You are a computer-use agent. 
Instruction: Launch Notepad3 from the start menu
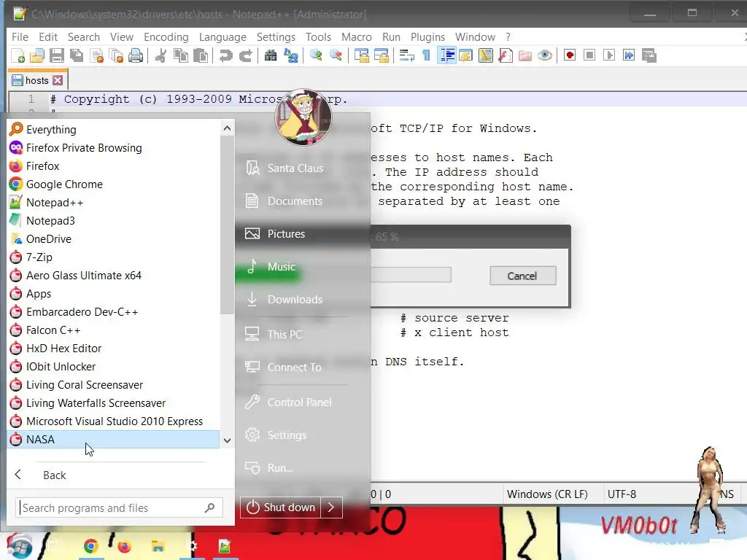(x=113, y=221)
